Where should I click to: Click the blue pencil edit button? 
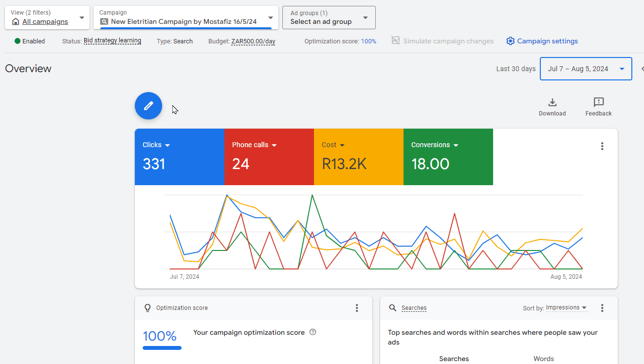pos(148,106)
